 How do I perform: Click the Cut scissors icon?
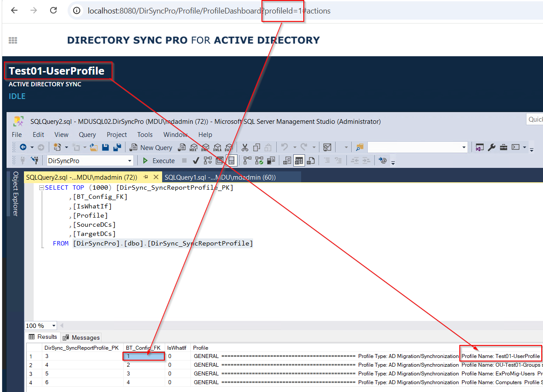point(245,147)
